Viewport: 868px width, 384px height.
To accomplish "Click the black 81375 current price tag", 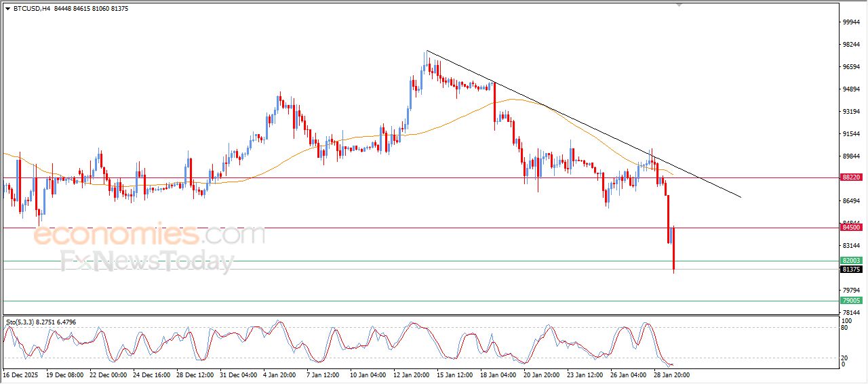I will (851, 270).
